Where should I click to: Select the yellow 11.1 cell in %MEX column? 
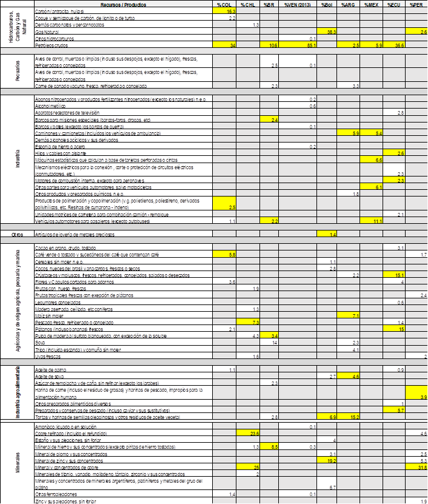pos(370,222)
